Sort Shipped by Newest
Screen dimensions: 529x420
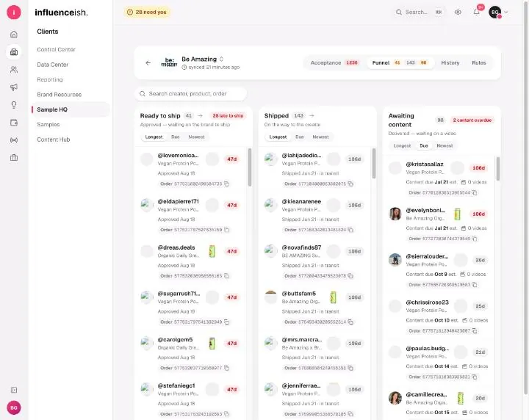320,137
